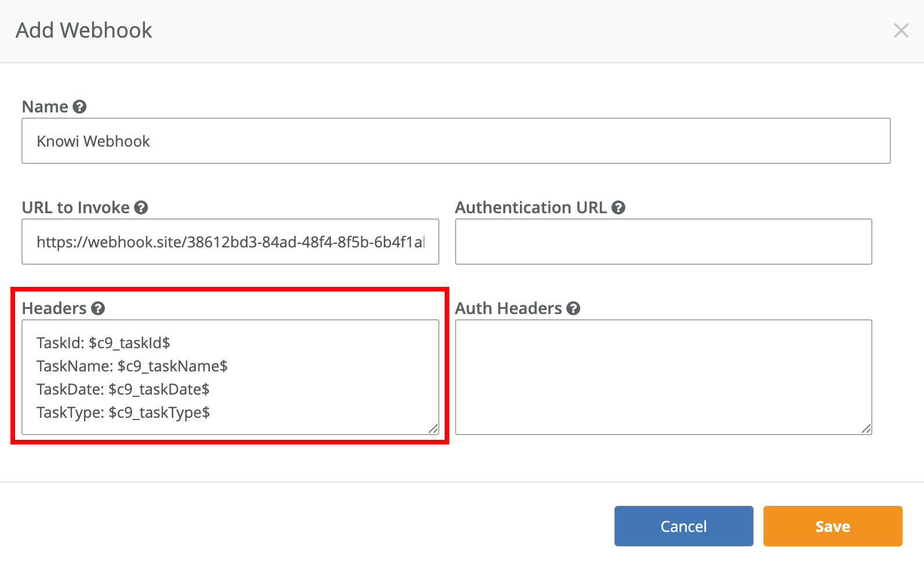This screenshot has height=569, width=924.
Task: Save the new webhook
Action: [832, 526]
